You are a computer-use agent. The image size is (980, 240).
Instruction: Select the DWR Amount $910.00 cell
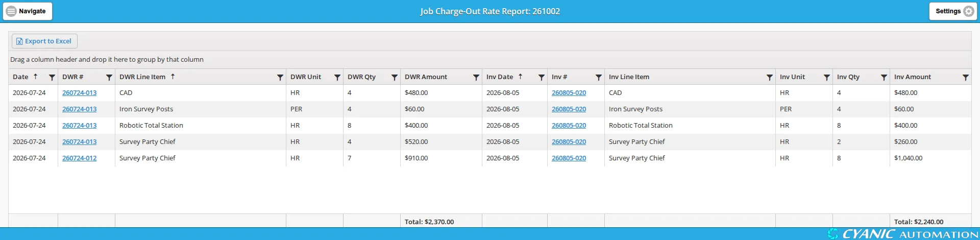coord(441,158)
